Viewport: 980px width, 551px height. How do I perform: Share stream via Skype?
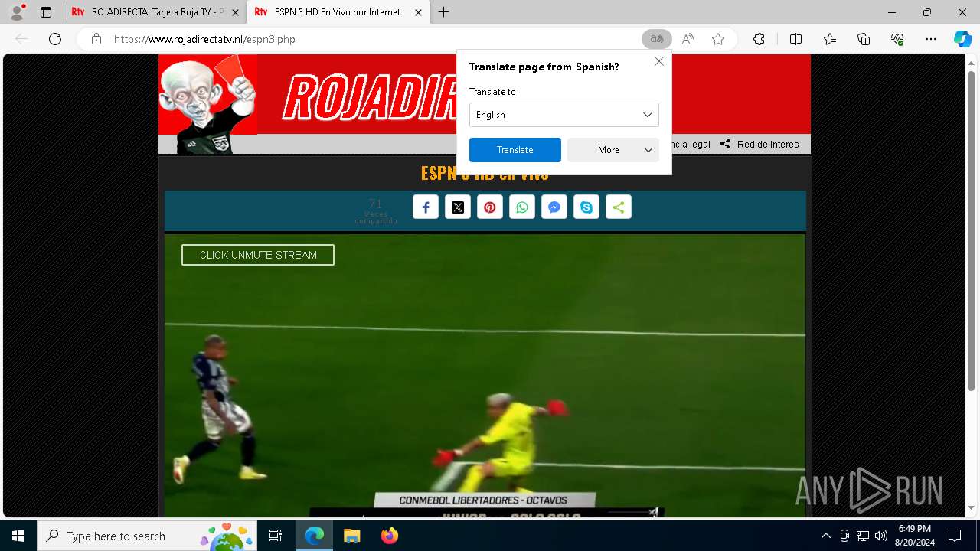click(586, 207)
